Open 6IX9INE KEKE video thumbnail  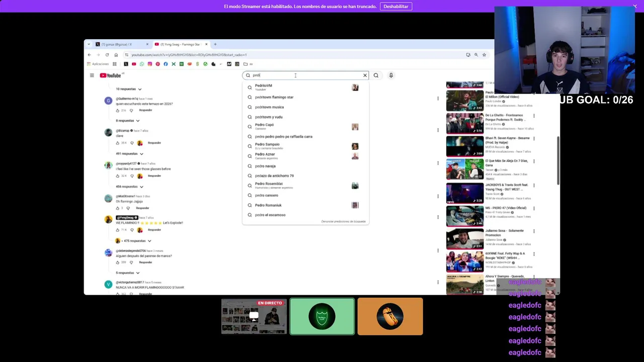point(465,262)
